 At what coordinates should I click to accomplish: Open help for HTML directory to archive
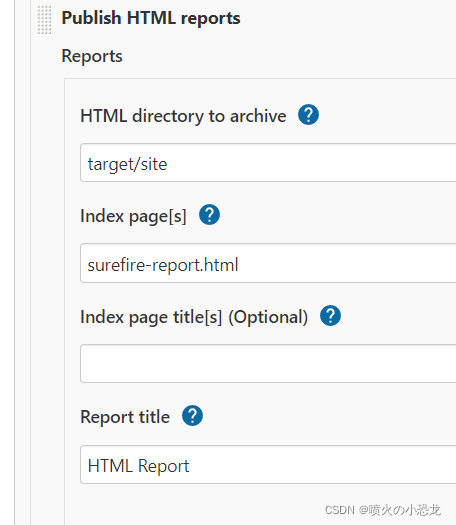point(308,115)
